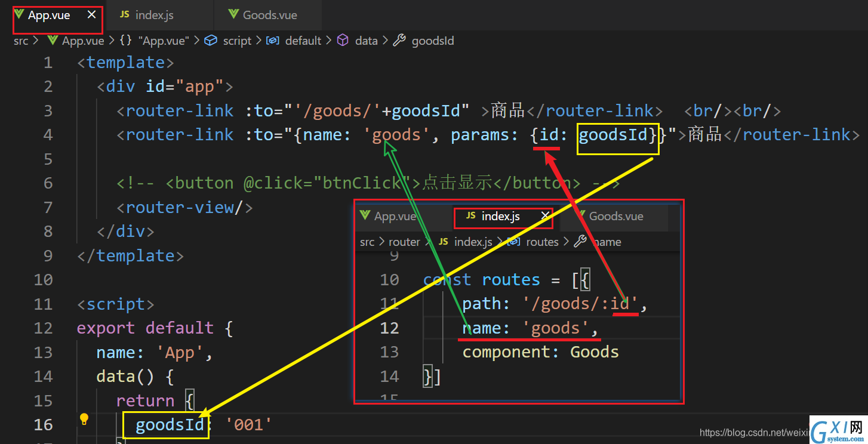The image size is (868, 444).
Task: Click the first <br/> tag on line 3
Action: coord(708,111)
